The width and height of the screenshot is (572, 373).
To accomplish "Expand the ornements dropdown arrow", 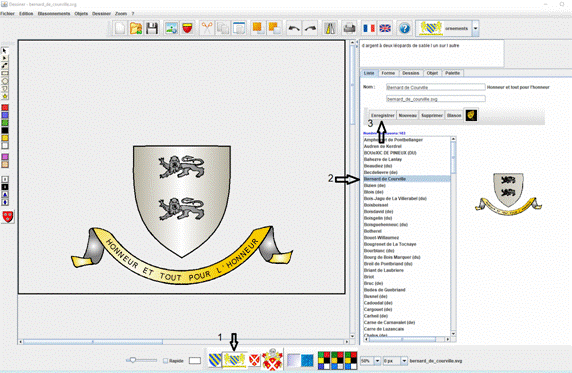I will pyautogui.click(x=475, y=28).
